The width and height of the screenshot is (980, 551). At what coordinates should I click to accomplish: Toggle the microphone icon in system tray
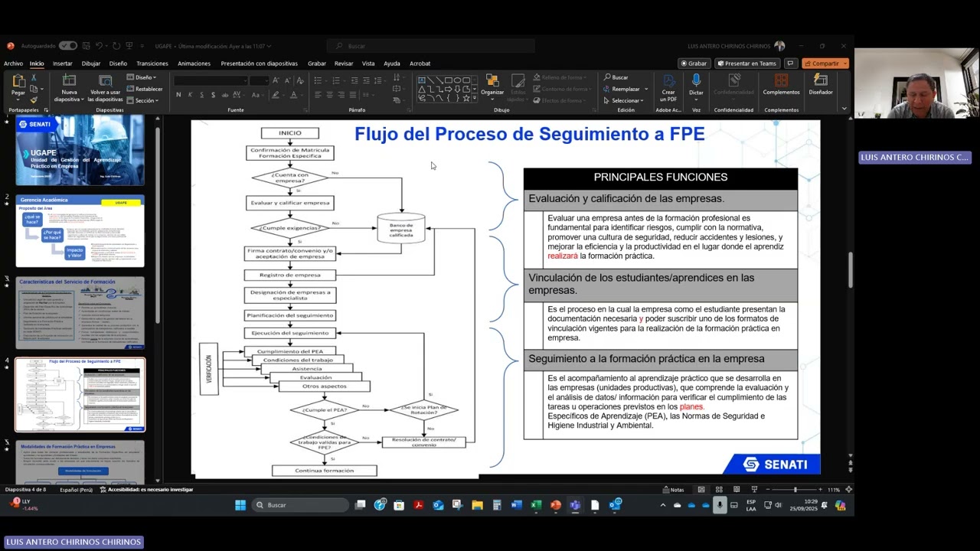[719, 505]
